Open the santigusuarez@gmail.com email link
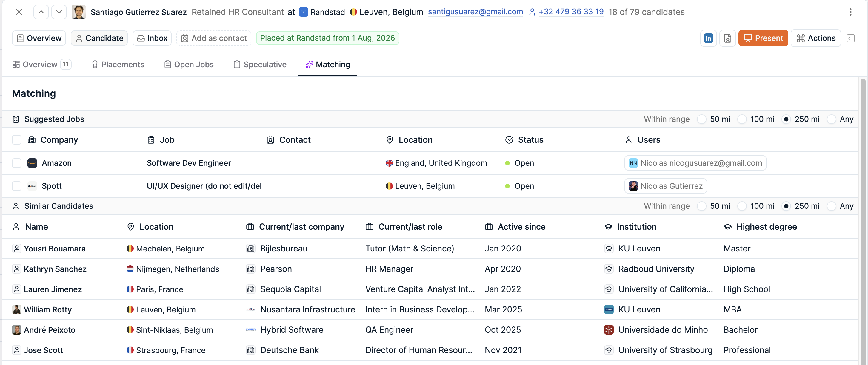Screen dimensions: 868x365 click(475, 12)
